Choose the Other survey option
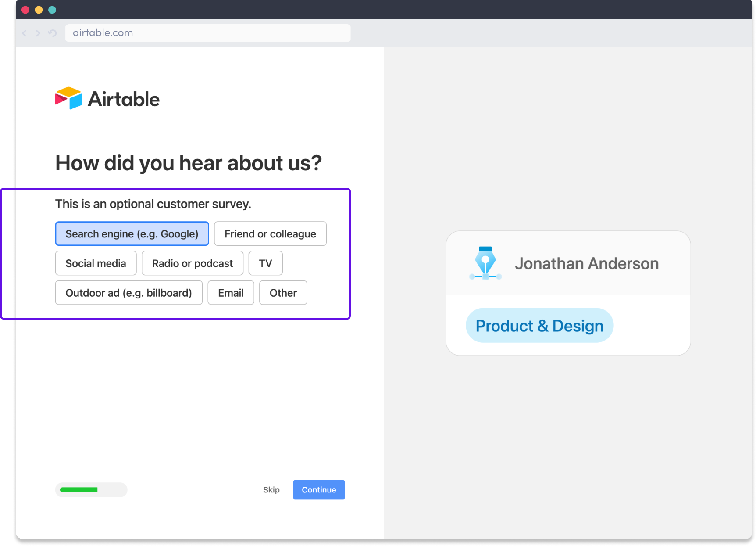Screen dimensions: 756x546 (283, 293)
